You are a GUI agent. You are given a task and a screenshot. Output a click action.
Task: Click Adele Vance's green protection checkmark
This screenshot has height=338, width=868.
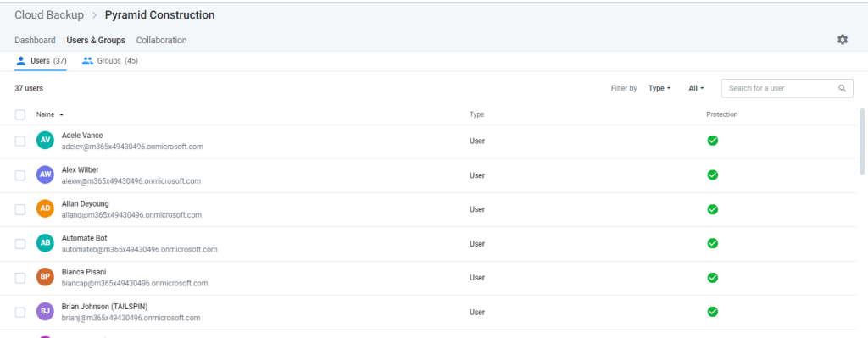click(713, 141)
